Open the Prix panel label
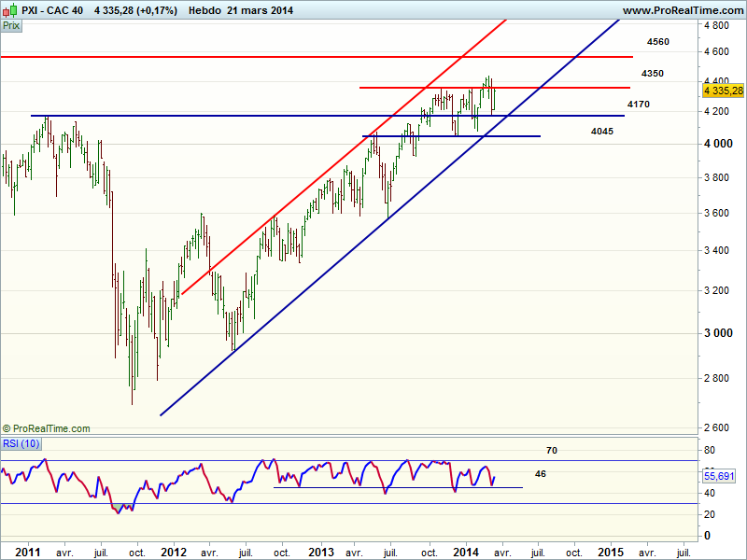The image size is (747, 560). (12, 26)
